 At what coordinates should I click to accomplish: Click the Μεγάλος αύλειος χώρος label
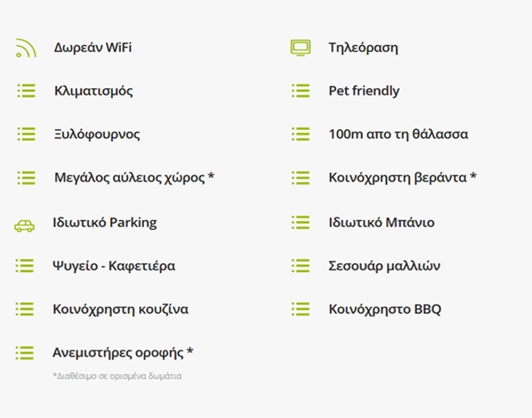pos(130,178)
